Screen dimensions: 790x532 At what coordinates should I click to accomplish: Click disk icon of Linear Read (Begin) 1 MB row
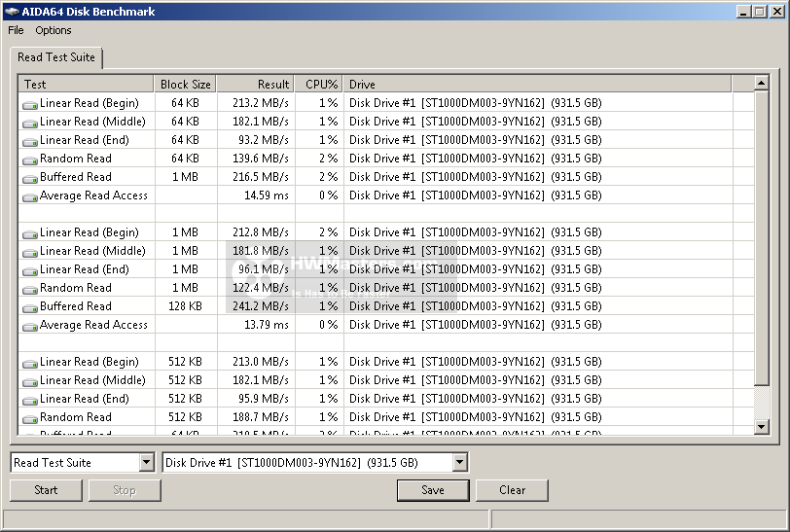(30, 233)
